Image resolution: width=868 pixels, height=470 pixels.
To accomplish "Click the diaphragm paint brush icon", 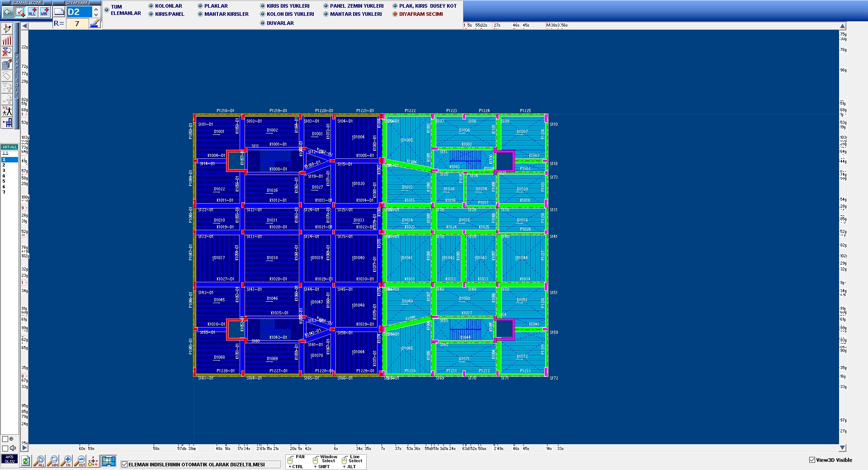I will pyautogui.click(x=94, y=24).
